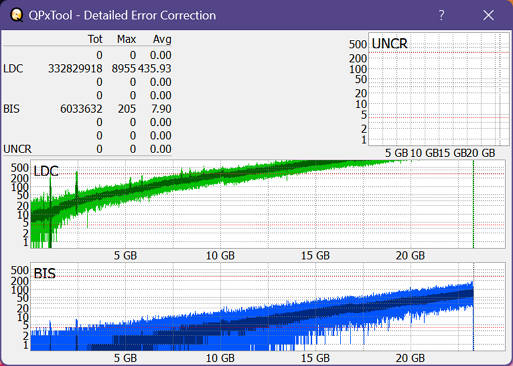
Task: Click the BIS row label in table
Action: click(11, 109)
